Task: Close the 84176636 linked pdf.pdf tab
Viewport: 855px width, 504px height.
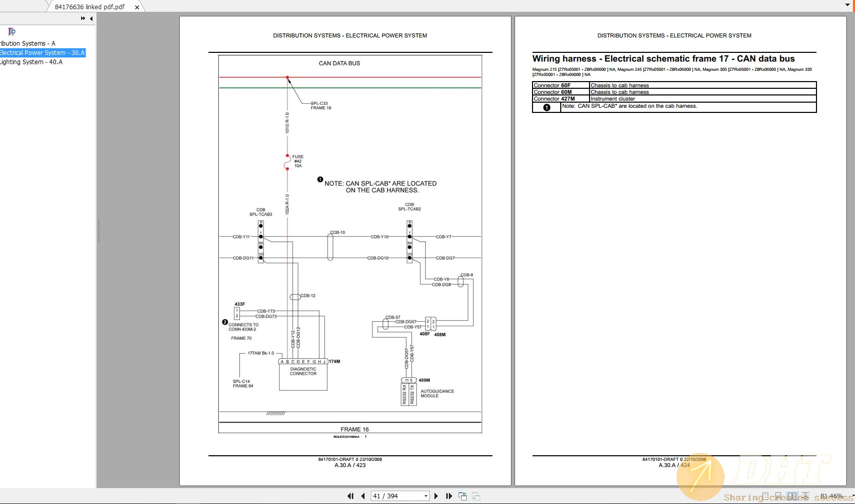Action: tap(137, 7)
